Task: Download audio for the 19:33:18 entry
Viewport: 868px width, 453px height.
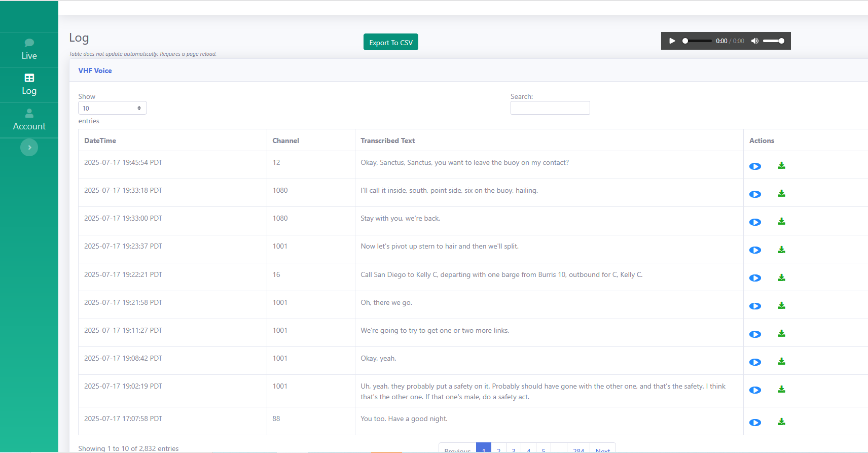Action: click(x=781, y=194)
